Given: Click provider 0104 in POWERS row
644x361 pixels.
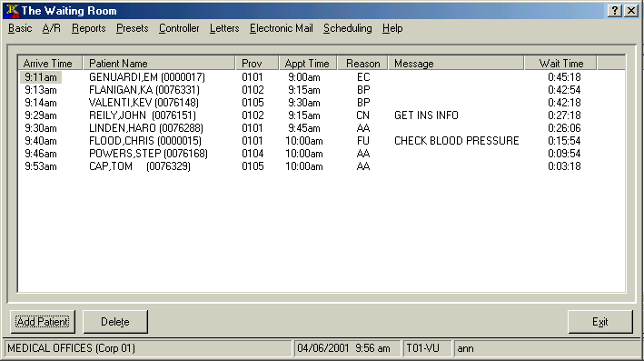Looking at the screenshot, I should tap(253, 154).
